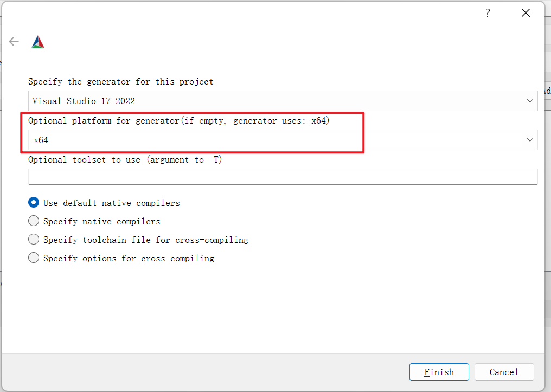Image resolution: width=551 pixels, height=392 pixels.
Task: Open help with the question mark icon
Action: [x=488, y=13]
